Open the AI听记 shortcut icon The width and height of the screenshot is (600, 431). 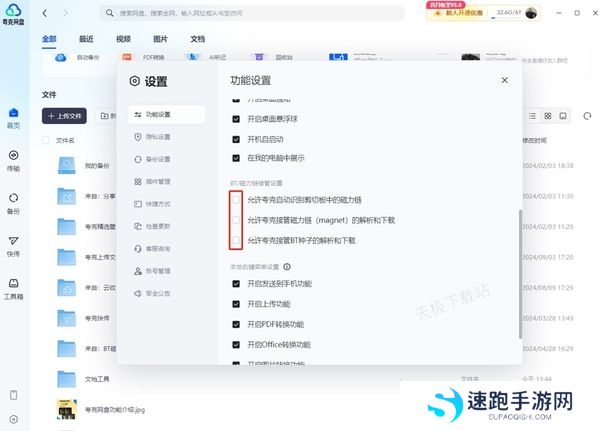(192, 57)
